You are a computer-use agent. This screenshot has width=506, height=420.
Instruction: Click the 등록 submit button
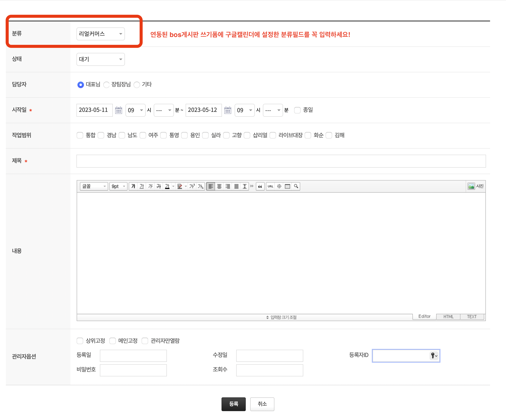click(233, 404)
